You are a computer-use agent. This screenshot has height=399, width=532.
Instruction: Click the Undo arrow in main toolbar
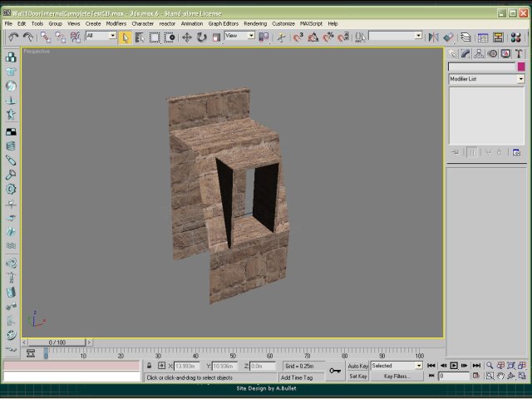point(13,37)
